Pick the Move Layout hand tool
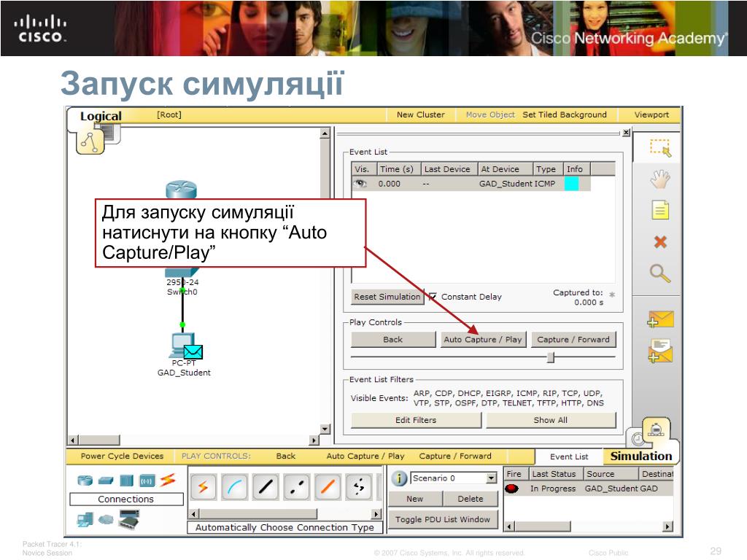747x560 pixels. pyautogui.click(x=659, y=179)
